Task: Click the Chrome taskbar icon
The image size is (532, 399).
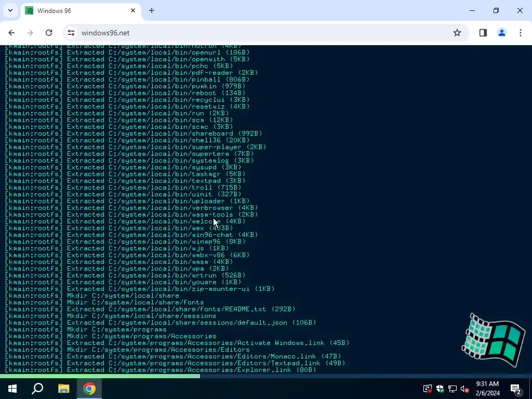Action: point(89,389)
